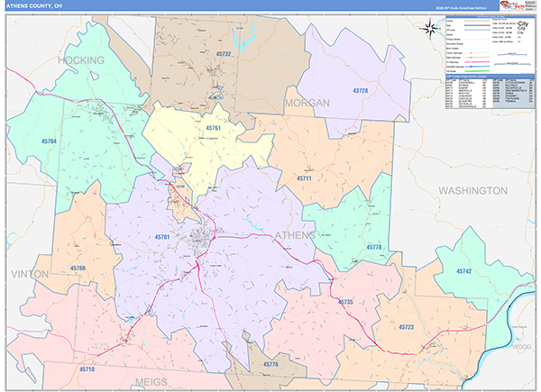
Task: Select ZIP code label 45735
Action: tap(345, 302)
